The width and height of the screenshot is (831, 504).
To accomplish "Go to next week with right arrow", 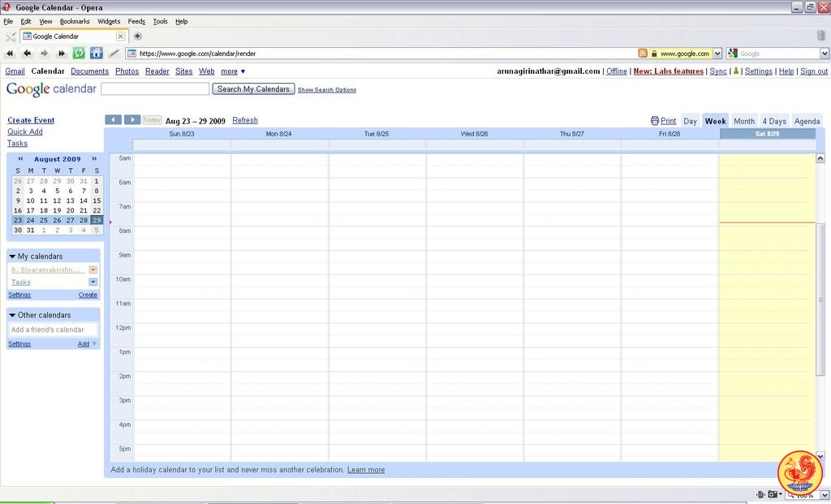I will click(x=132, y=120).
